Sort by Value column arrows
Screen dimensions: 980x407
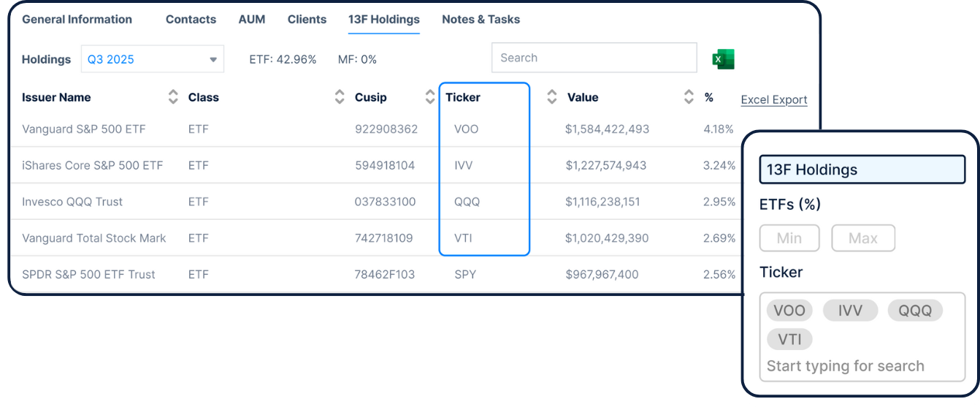[x=689, y=97]
